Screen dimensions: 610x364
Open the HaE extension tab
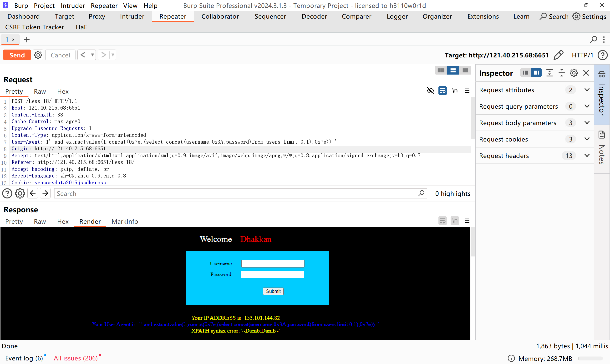[81, 27]
